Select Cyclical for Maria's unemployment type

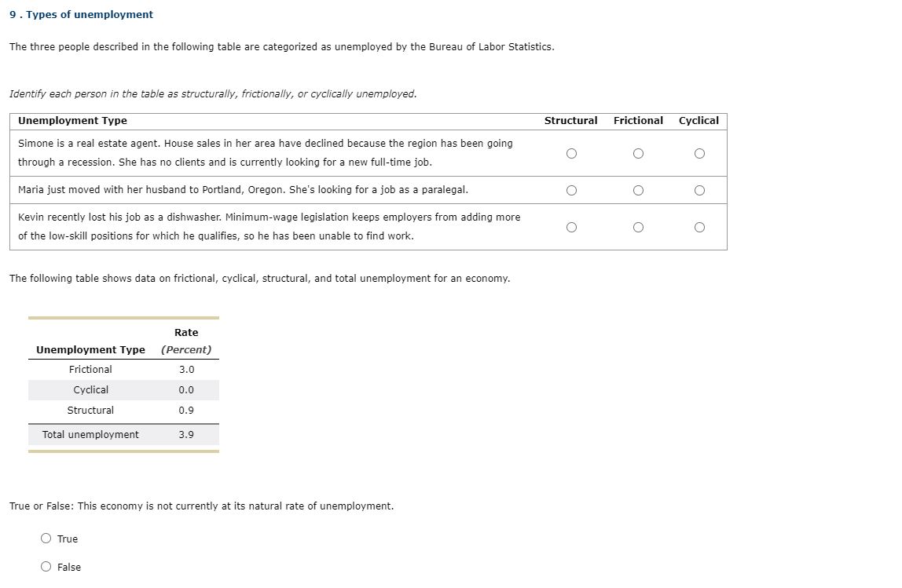pyautogui.click(x=698, y=190)
